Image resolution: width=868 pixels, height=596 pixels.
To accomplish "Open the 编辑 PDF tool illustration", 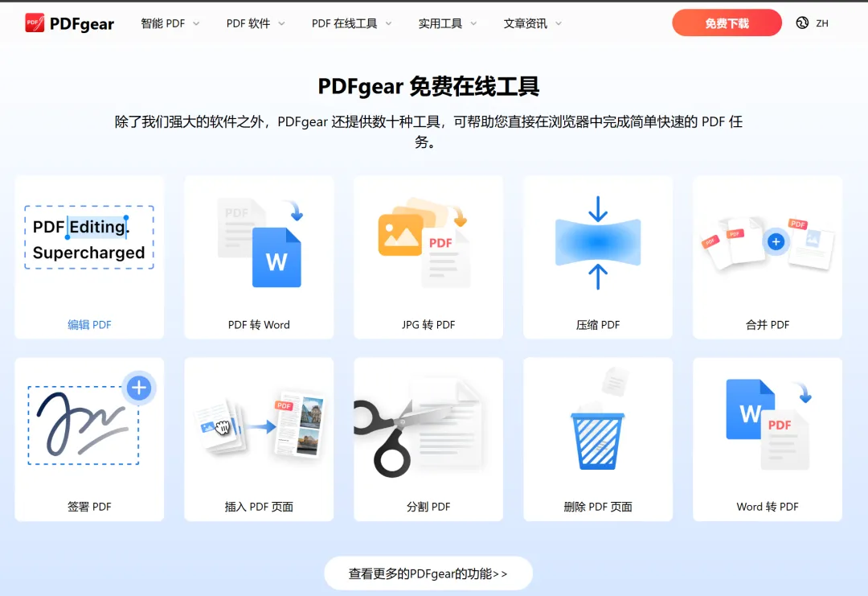I will (89, 237).
